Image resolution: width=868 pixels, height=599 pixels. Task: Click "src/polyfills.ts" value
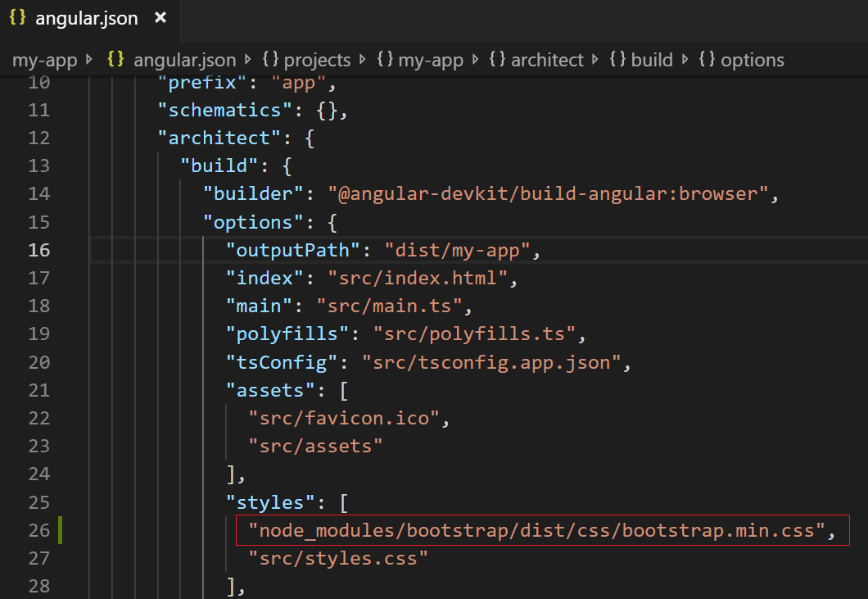(x=474, y=334)
